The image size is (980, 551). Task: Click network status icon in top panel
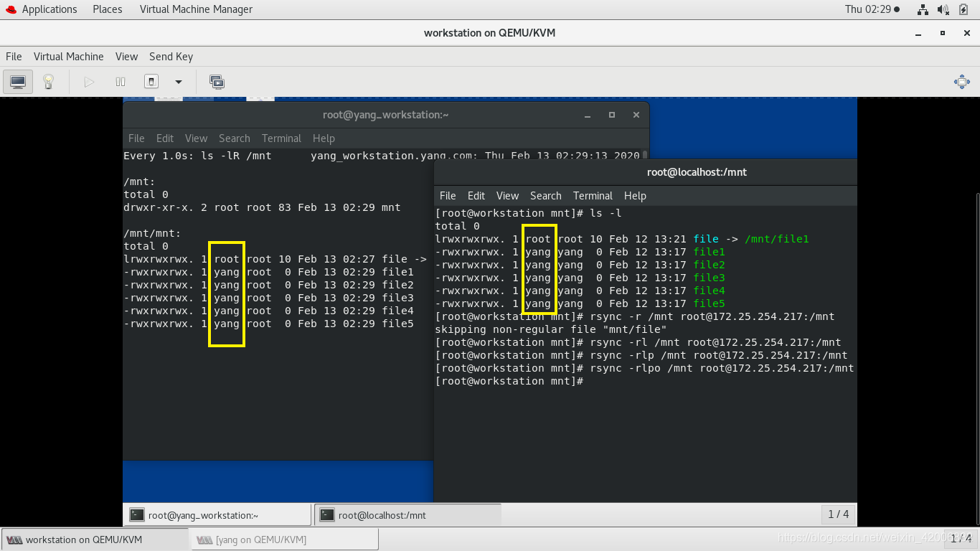tap(923, 9)
